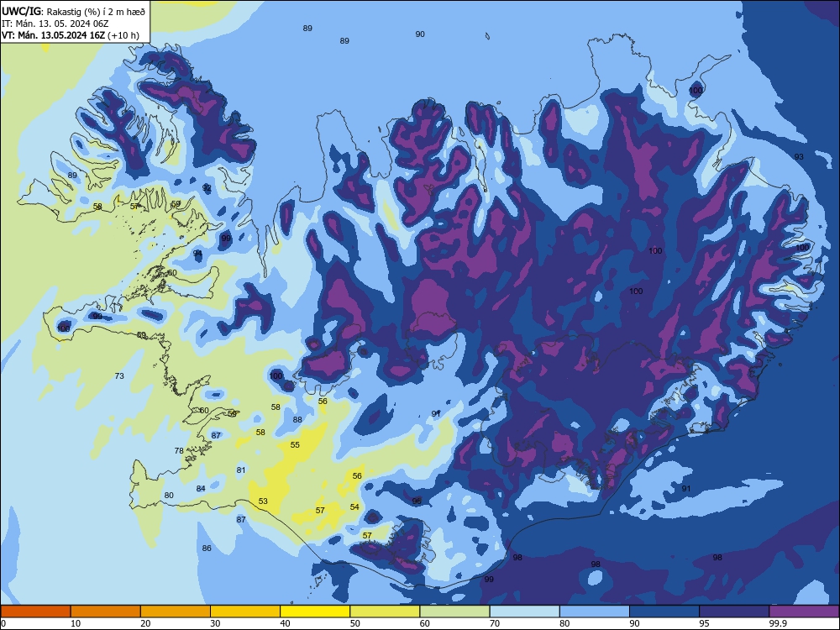Select the map humidity value '81'
The image size is (840, 630).
(x=241, y=470)
